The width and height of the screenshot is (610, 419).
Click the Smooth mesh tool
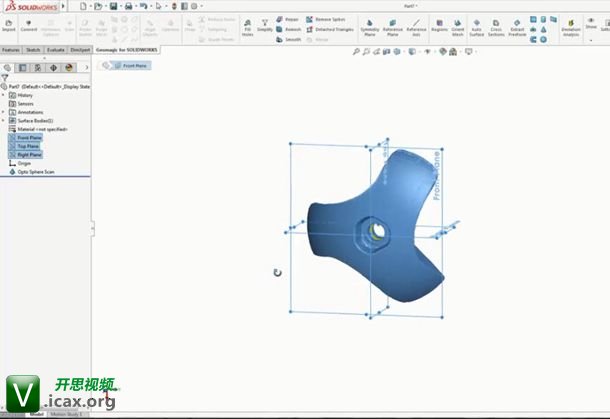288,39
